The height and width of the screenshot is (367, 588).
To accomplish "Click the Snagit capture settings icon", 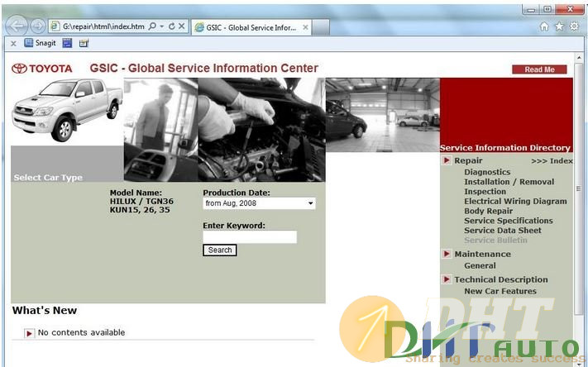I will [x=84, y=43].
